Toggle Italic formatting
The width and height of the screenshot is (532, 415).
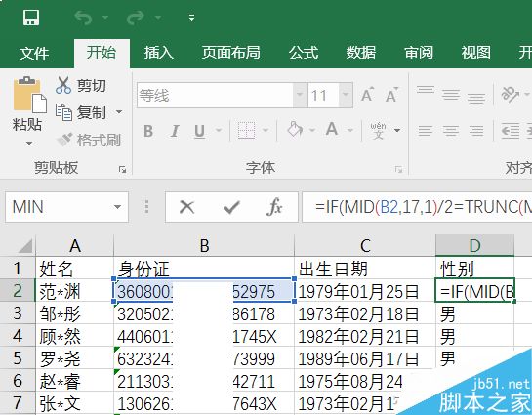(x=175, y=131)
